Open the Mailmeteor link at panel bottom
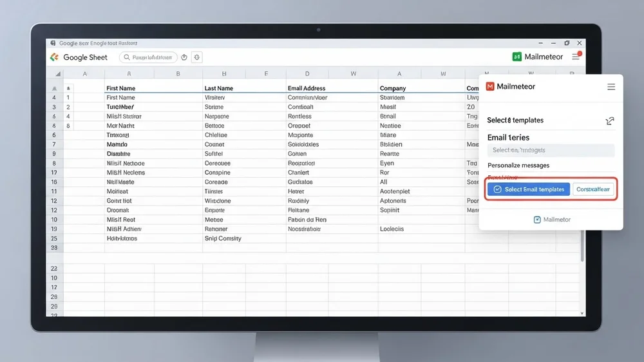The width and height of the screenshot is (644, 362). coord(552,220)
